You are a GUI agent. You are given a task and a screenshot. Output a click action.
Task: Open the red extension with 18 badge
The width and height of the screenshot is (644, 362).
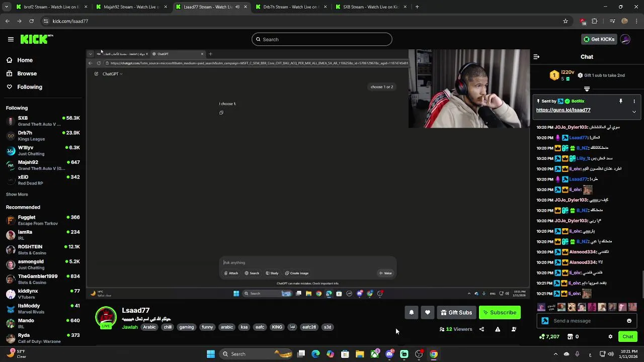point(583,21)
